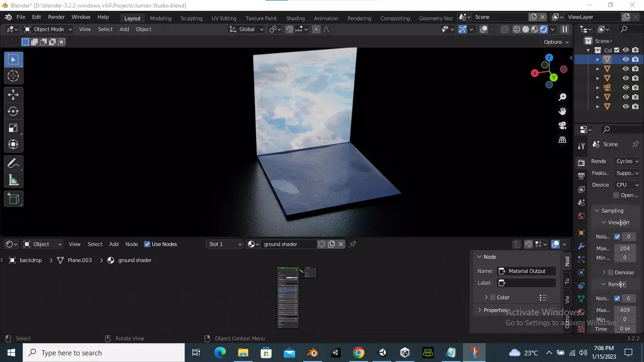Image resolution: width=644 pixels, height=362 pixels.
Task: Collapse the Sampling panel
Action: pos(612,211)
